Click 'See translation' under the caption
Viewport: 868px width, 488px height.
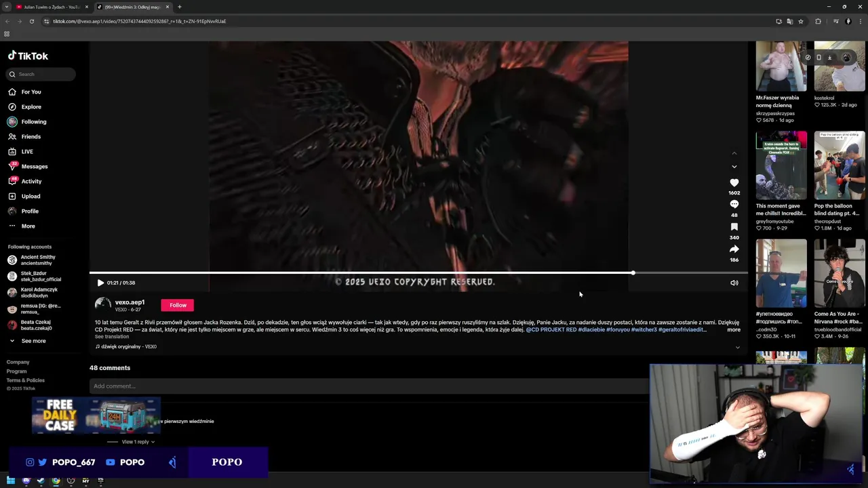tap(112, 337)
